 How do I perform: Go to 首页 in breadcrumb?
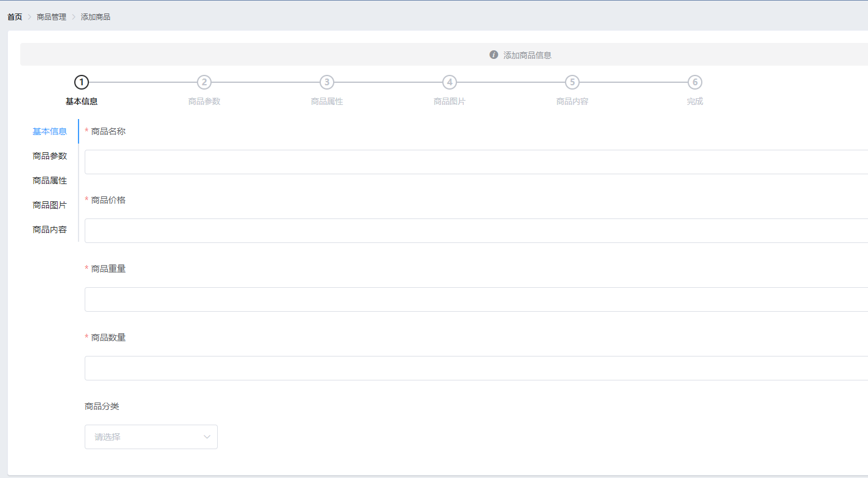(x=15, y=17)
